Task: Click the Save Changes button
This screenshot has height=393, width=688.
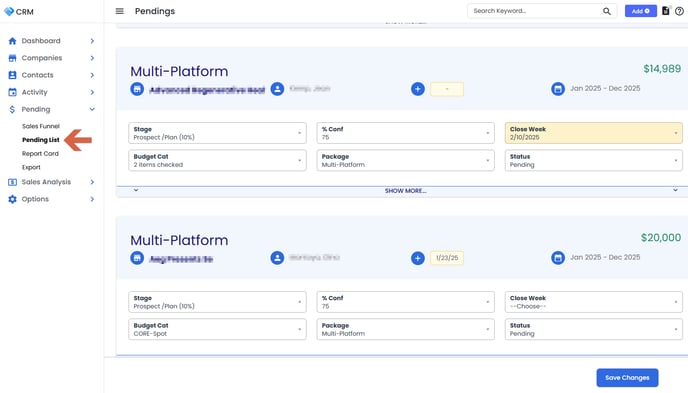Action: (x=627, y=378)
